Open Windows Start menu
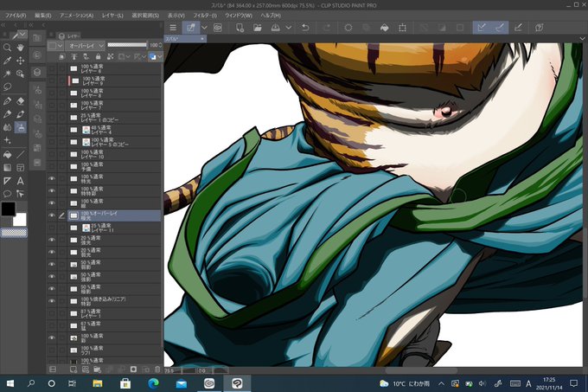This screenshot has width=588, height=392. pos(10,383)
